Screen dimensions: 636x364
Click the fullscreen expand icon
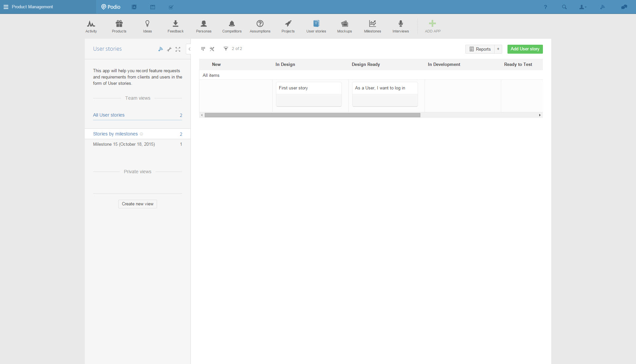[178, 49]
